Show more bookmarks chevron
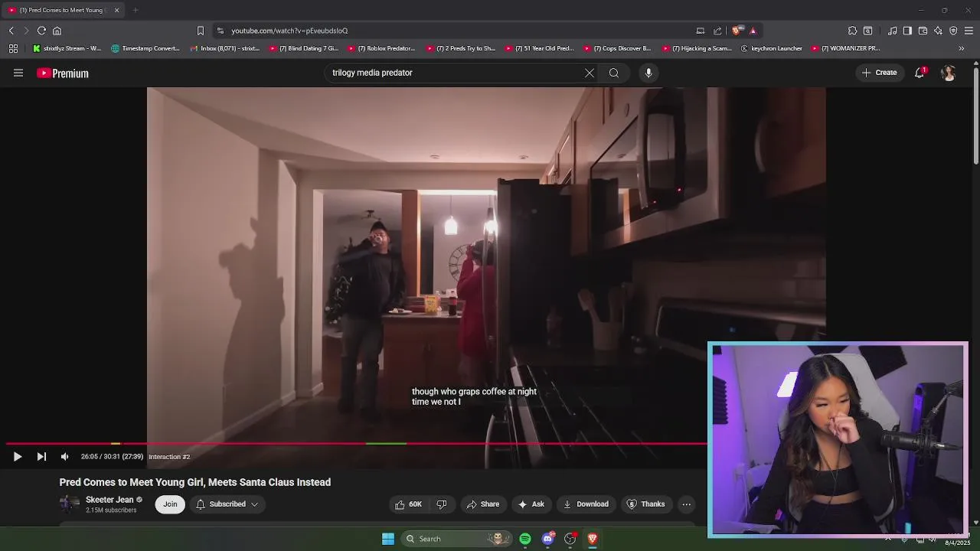The image size is (980, 551). pyautogui.click(x=962, y=48)
